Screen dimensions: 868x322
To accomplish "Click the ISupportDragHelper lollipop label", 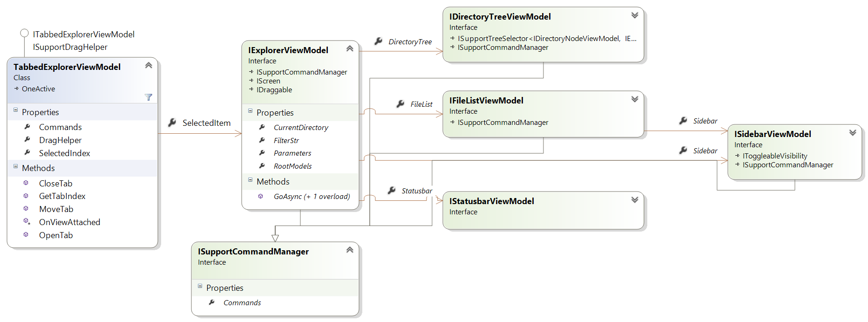I will [70, 47].
